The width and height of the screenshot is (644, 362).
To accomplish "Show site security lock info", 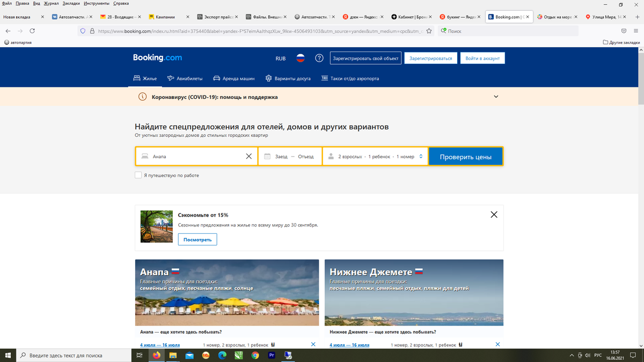I will tap(92, 31).
